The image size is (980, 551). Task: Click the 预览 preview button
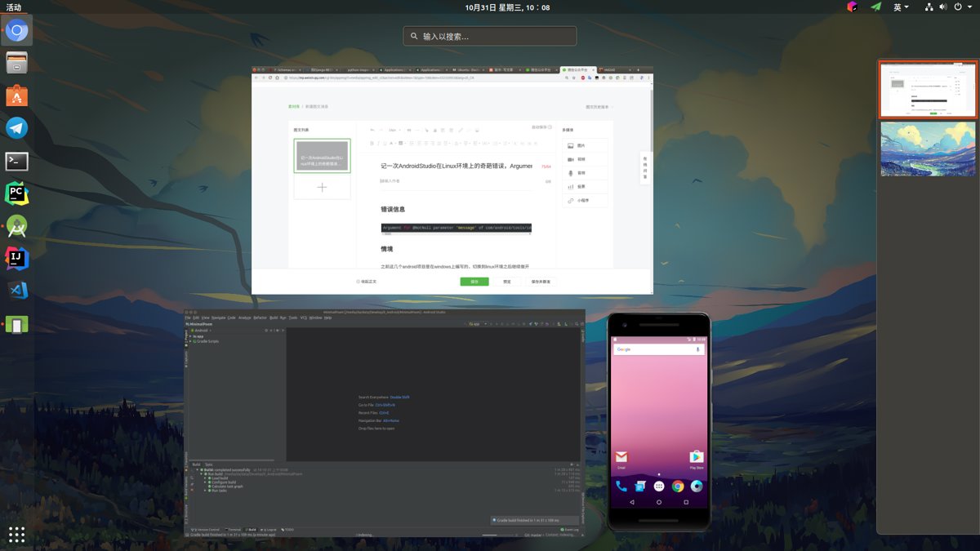pos(507,282)
